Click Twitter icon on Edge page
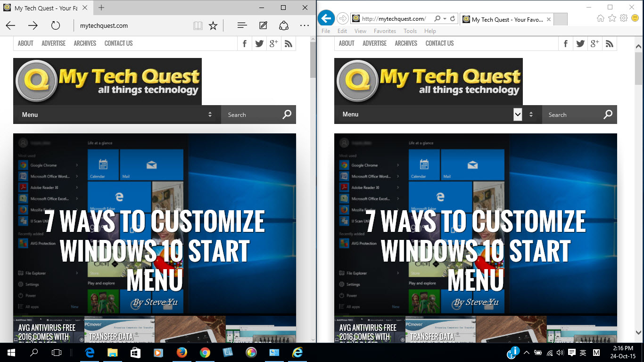644x362 pixels. click(259, 43)
